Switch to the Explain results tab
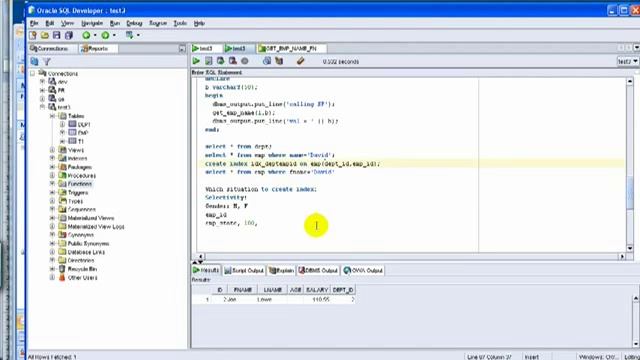This screenshot has height=360, width=640. point(282,270)
